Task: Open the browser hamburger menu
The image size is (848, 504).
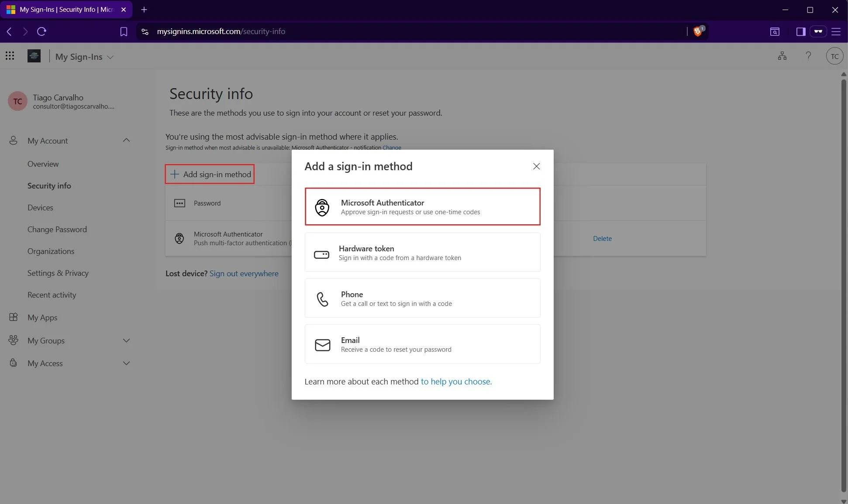Action: point(836,31)
